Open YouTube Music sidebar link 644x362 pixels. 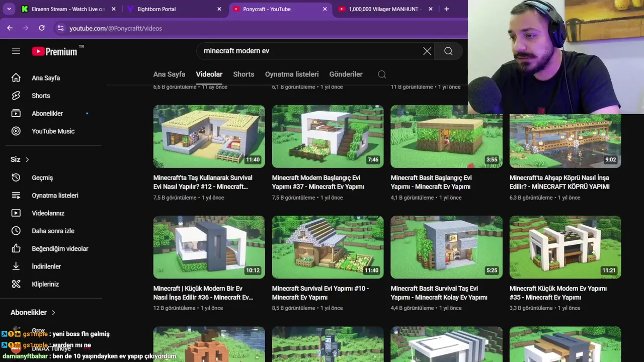point(53,131)
